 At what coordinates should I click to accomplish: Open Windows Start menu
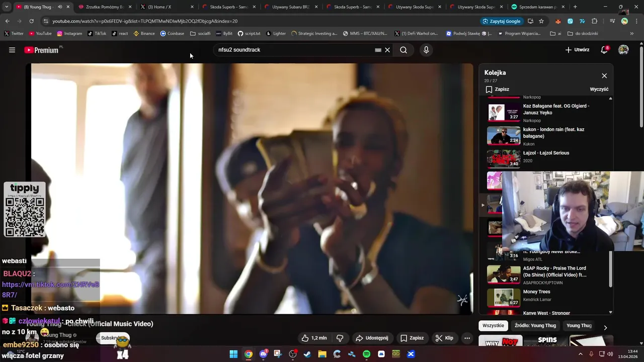point(233,354)
